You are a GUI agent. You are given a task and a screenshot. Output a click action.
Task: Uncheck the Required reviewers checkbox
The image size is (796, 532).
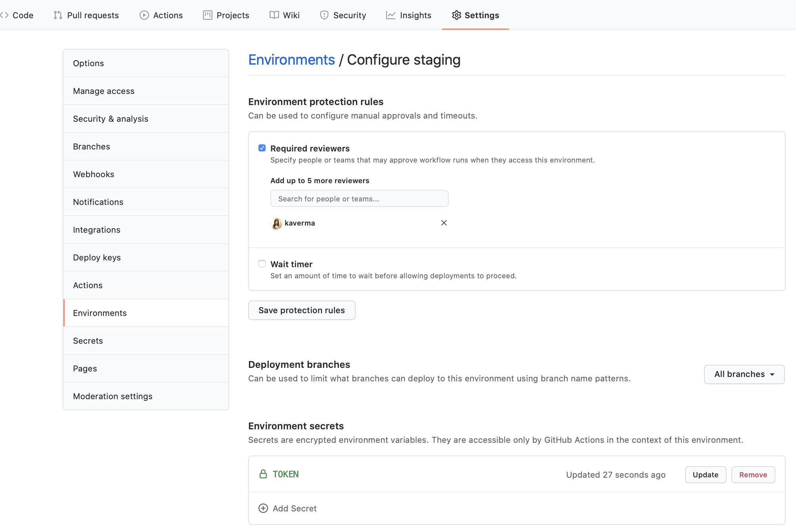point(262,148)
